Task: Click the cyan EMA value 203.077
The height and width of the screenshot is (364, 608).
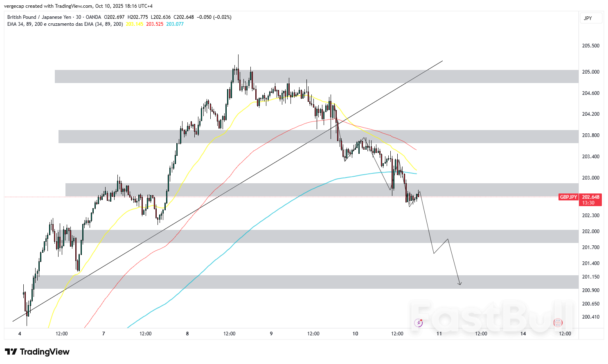Action: tap(175, 24)
